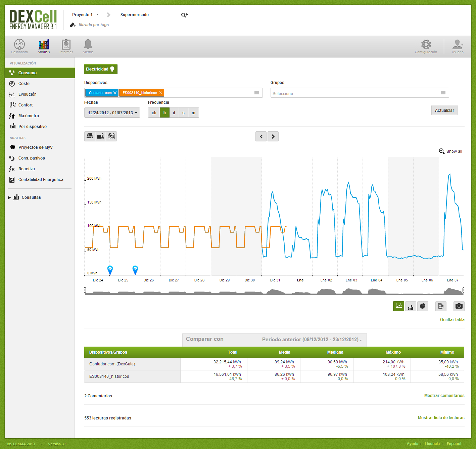
Task: Click Ocultar tabla link
Action: (x=452, y=320)
